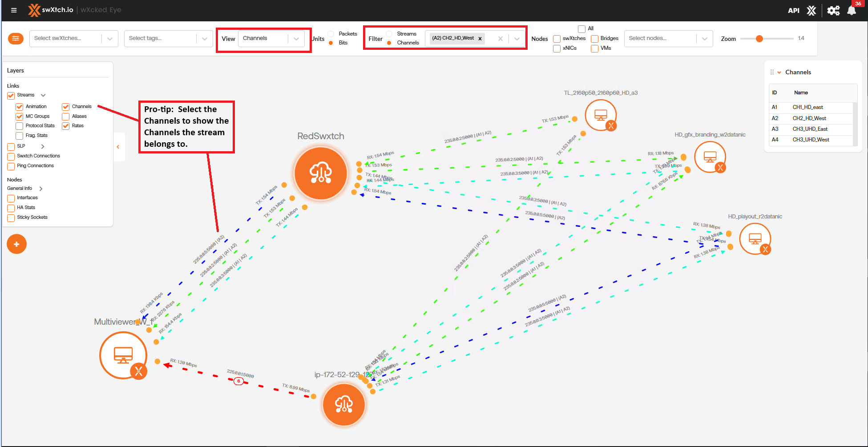Screen dimensions: 868x447
Task: Collapse the Layers panel arrow
Action: pyautogui.click(x=118, y=147)
